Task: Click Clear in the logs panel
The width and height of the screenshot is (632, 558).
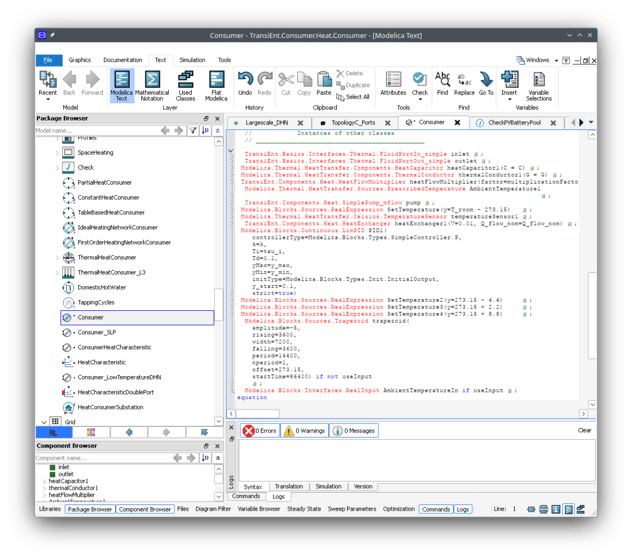Action: point(584,430)
